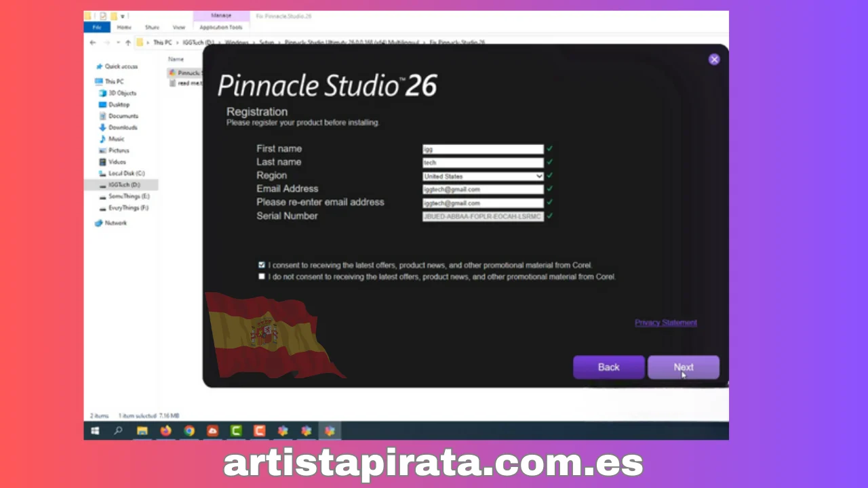Select Local Disk (C:) in sidebar
The image size is (868, 488).
click(121, 174)
